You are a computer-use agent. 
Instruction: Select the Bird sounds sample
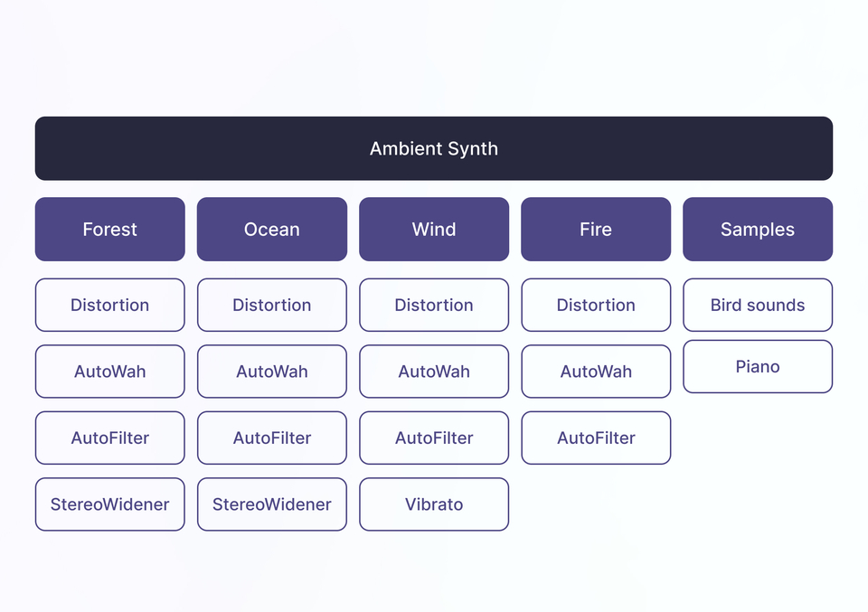click(x=758, y=306)
